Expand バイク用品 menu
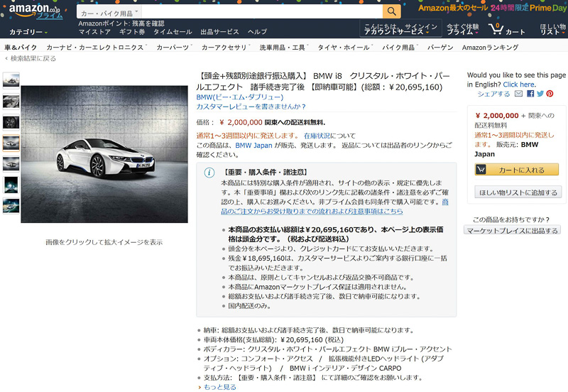This screenshot has height=392, width=568. [400, 47]
